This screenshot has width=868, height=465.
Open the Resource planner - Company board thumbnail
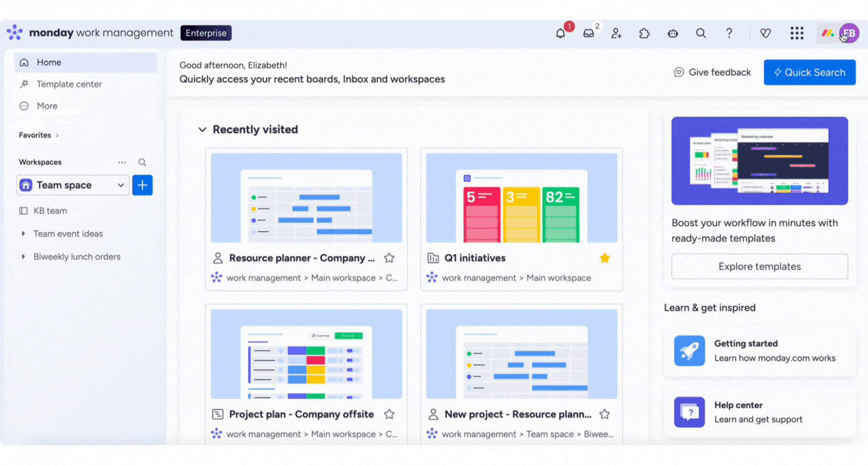[306, 198]
